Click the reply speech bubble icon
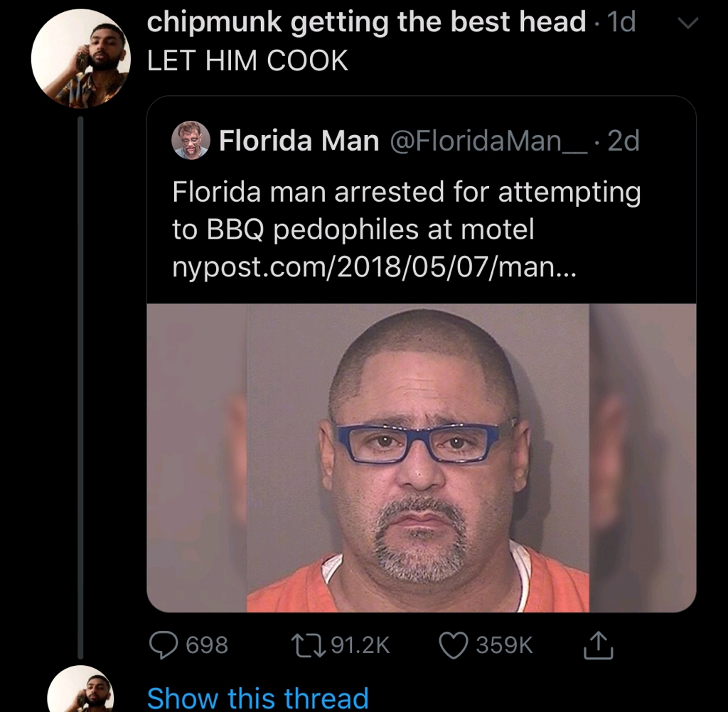This screenshot has width=728, height=712. click(164, 644)
